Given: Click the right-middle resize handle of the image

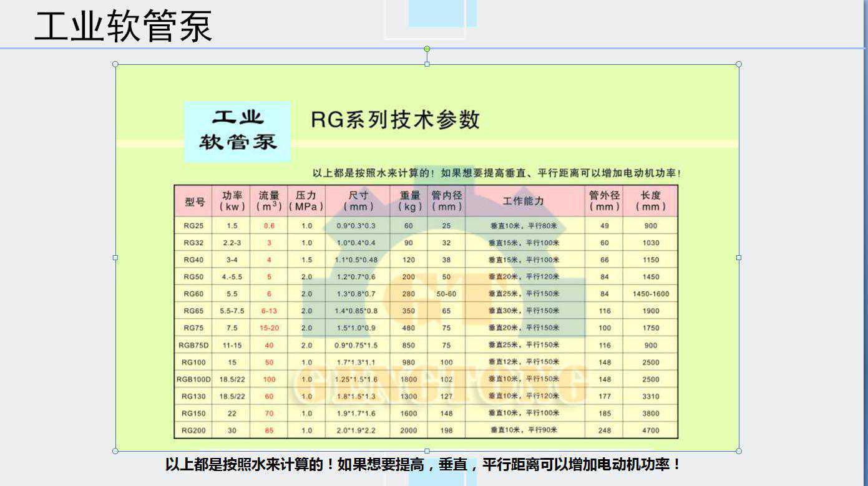Looking at the screenshot, I should 739,257.
